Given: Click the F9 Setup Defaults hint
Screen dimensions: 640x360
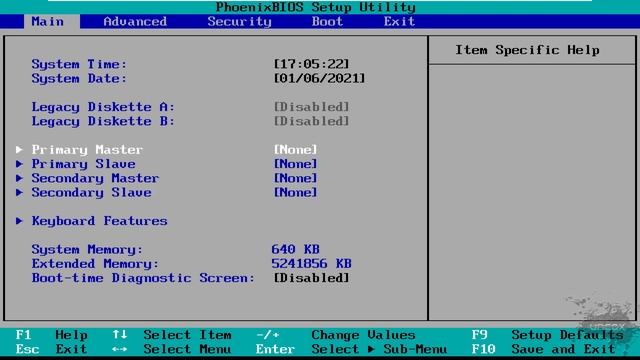Looking at the screenshot, I should [x=547, y=335].
